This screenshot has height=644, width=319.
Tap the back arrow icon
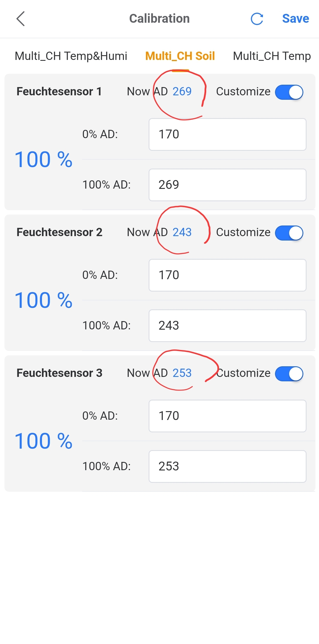pyautogui.click(x=21, y=19)
